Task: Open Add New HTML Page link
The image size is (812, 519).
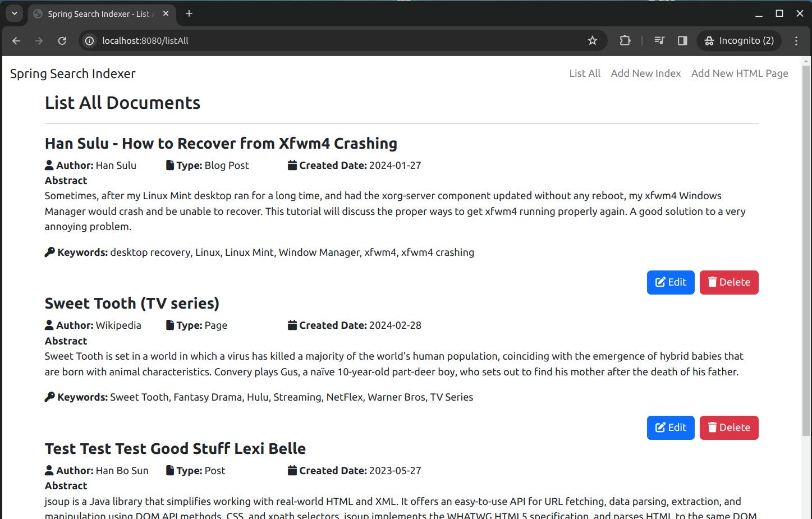Action: (x=739, y=74)
